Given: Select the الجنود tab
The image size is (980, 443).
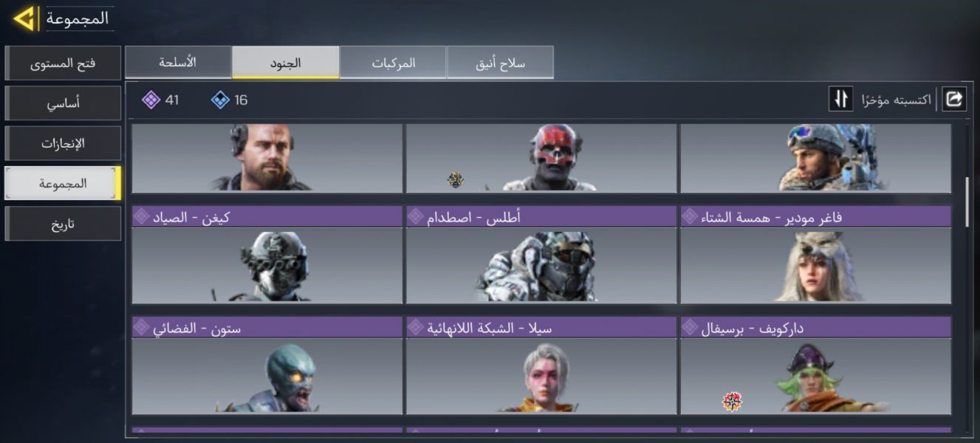Looking at the screenshot, I should click(x=286, y=63).
